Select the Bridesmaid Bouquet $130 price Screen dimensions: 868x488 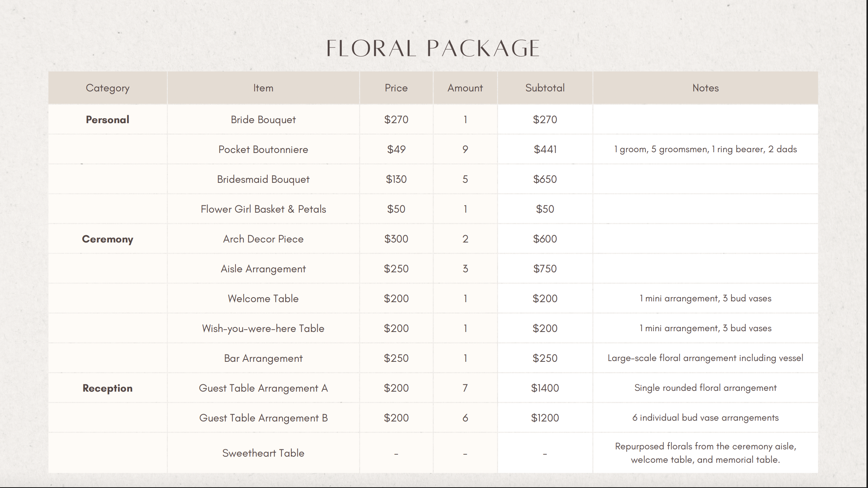[396, 179]
